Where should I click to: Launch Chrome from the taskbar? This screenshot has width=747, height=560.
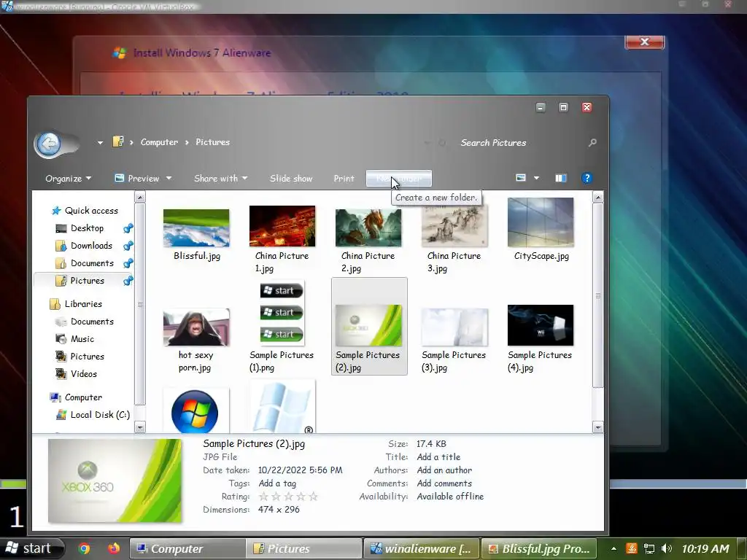[85, 548]
